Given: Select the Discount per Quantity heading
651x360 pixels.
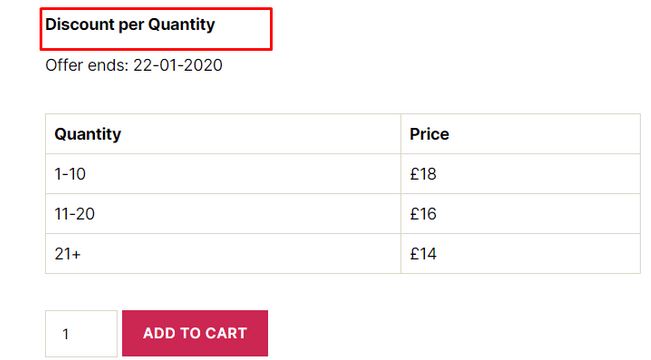Looking at the screenshot, I should [x=130, y=24].
